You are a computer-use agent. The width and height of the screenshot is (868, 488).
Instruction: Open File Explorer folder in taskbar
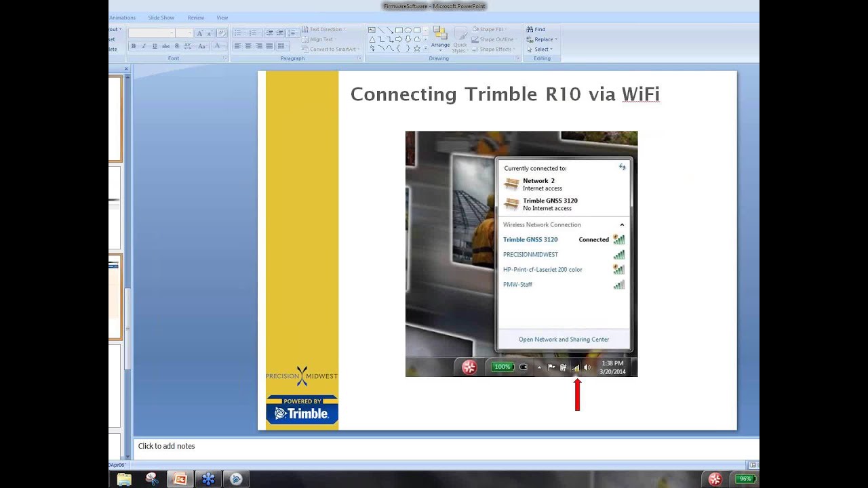point(124,479)
